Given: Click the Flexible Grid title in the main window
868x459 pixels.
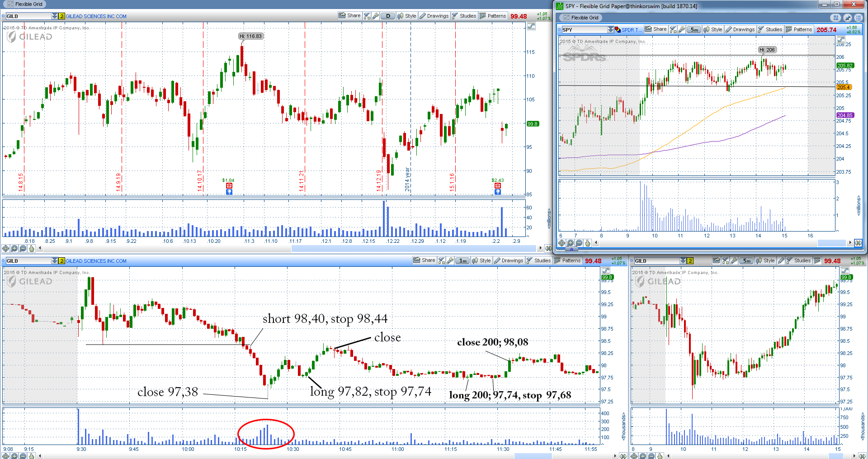Looking at the screenshot, I should [x=25, y=4].
